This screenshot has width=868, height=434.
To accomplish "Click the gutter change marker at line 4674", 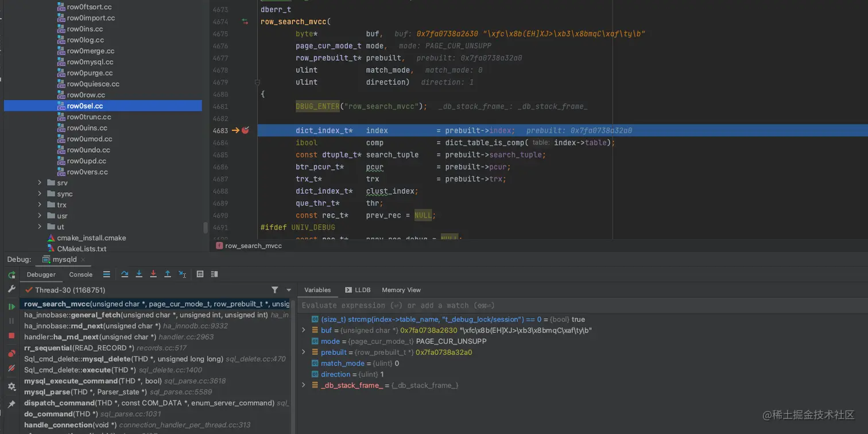I will point(245,22).
